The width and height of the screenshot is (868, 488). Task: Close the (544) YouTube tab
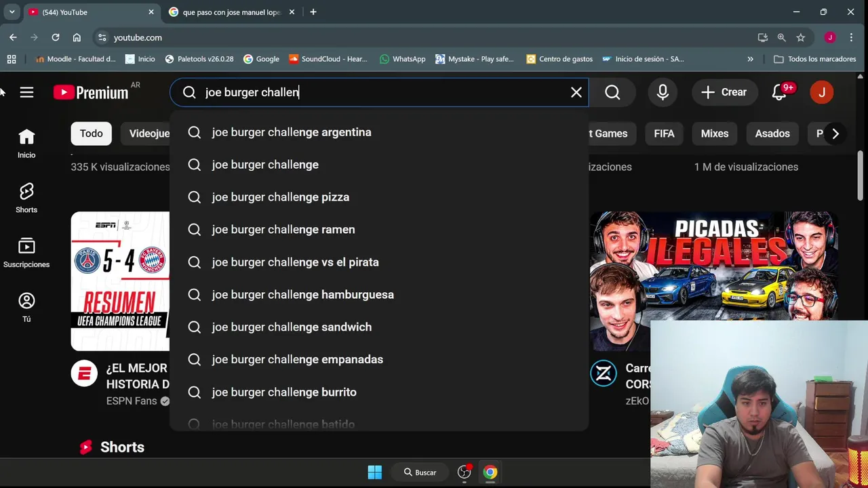(151, 12)
